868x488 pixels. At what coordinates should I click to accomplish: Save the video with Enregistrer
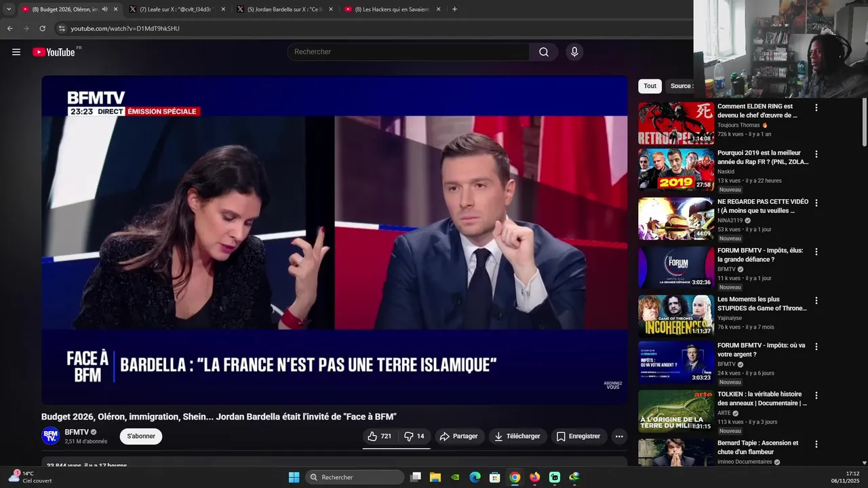pyautogui.click(x=578, y=436)
